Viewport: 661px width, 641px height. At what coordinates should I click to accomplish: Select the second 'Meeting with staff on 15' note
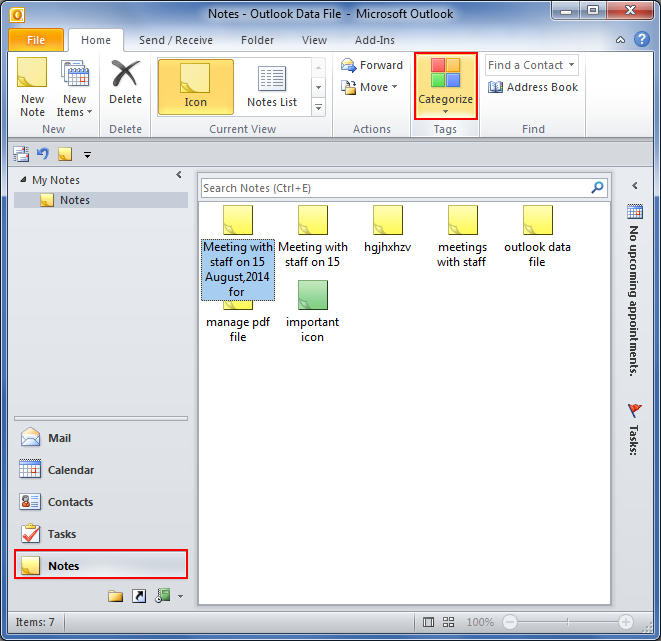point(313,236)
